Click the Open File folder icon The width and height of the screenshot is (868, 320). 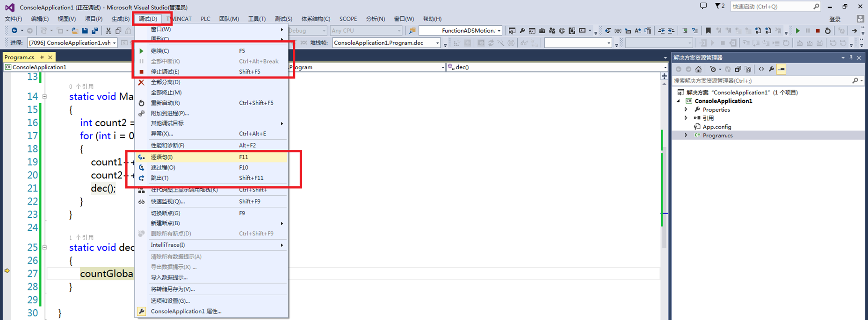click(x=75, y=31)
